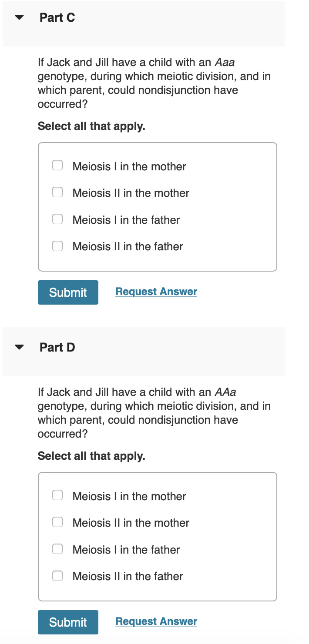
Task: Open Request Answer for Part C
Action: (x=156, y=291)
